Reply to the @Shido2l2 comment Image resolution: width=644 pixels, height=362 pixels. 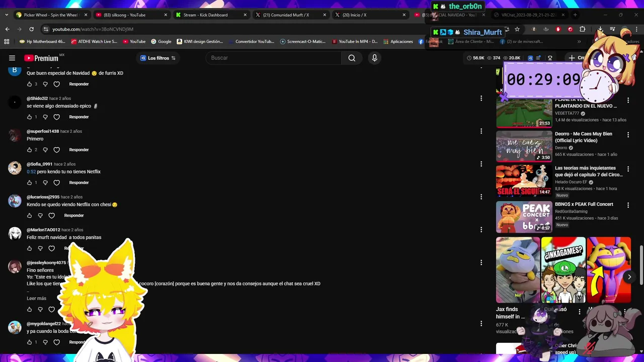79,117
